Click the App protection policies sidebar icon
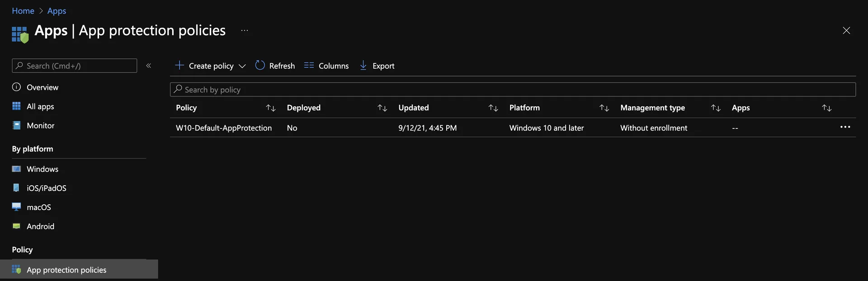 point(16,269)
